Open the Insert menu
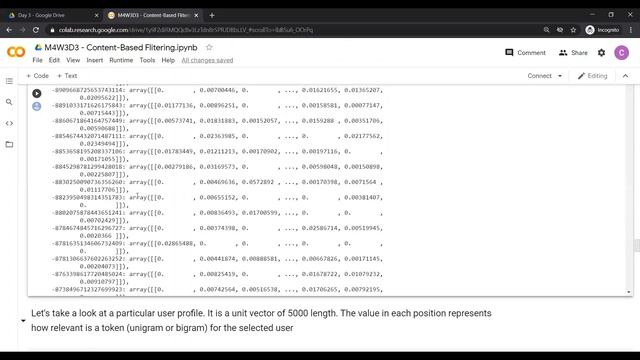 coord(94,60)
